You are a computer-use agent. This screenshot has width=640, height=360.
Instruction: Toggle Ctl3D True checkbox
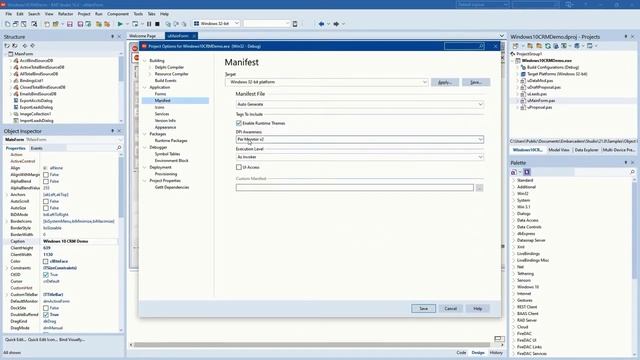tap(46, 275)
